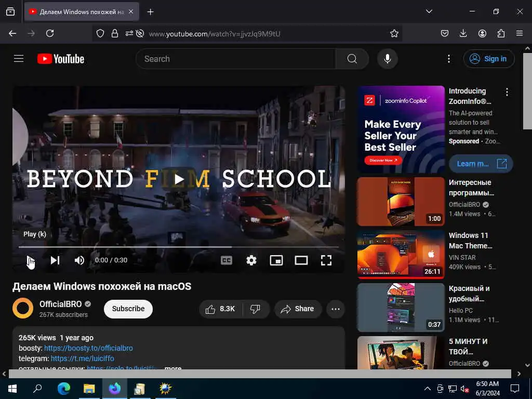Share the video

[x=298, y=309]
